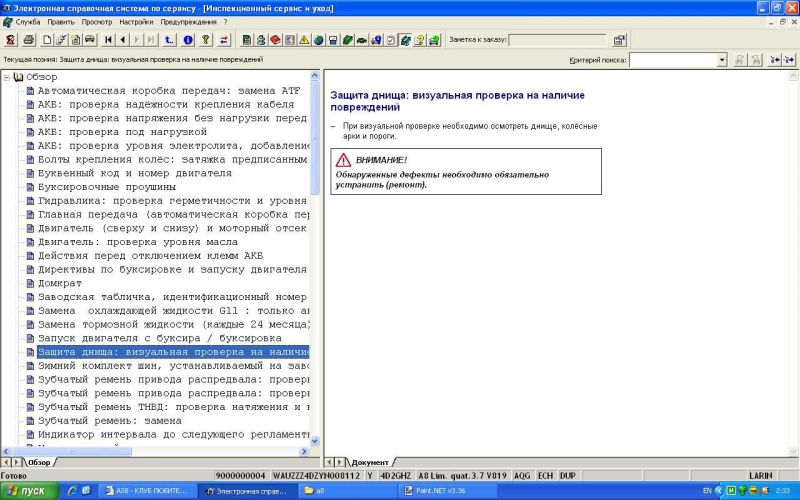
Task: Open the Настройки menu
Action: point(136,21)
